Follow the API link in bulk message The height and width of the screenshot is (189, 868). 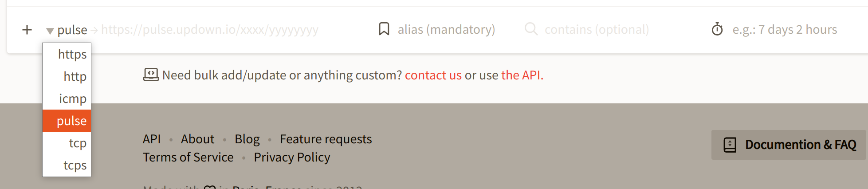[x=522, y=75]
